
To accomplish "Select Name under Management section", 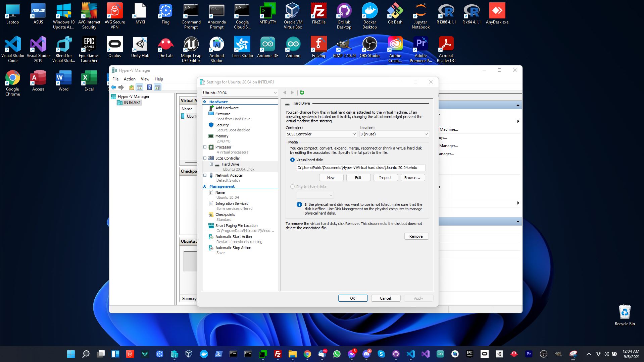I will click(220, 192).
